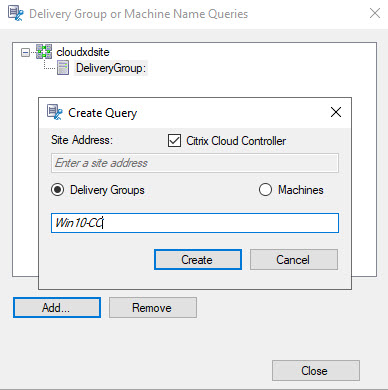388x390 pixels.
Task: Click the site address input field
Action: (x=195, y=163)
